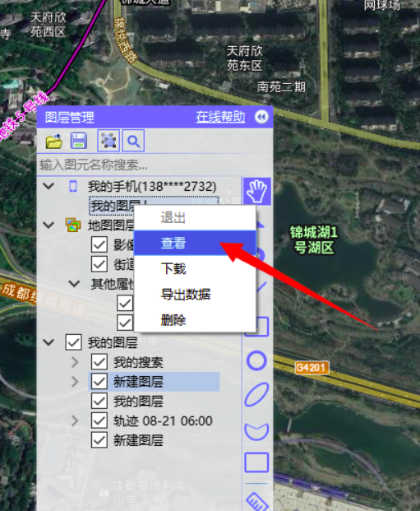Activate the box-select elements toolbar icon
This screenshot has width=420, height=511.
tap(108, 141)
